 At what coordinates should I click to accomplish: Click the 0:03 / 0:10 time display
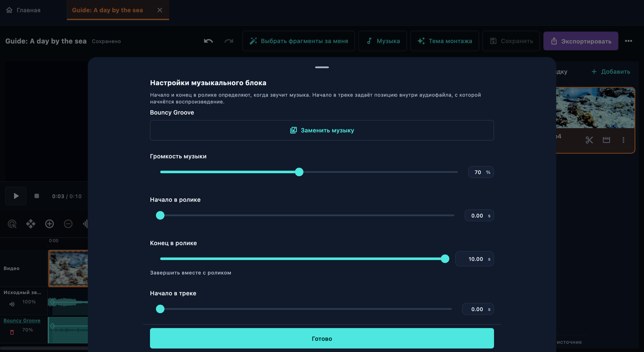[x=67, y=196]
